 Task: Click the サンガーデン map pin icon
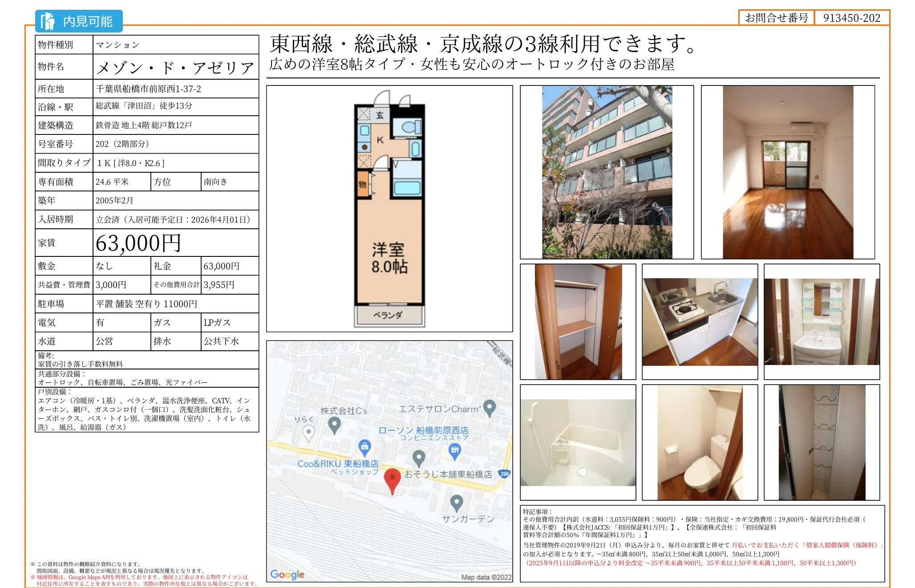pos(456,503)
